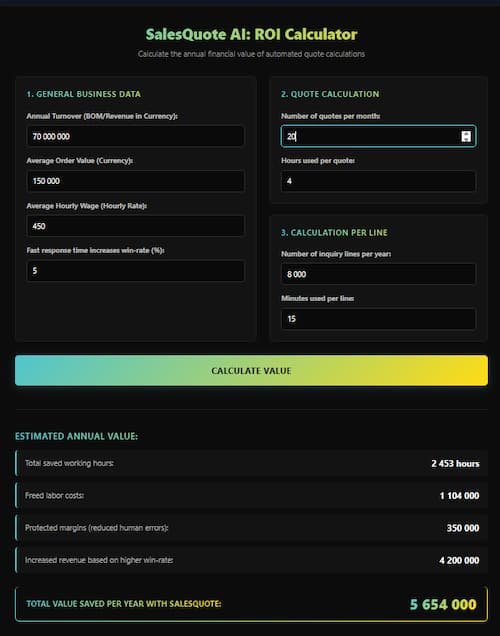Click 'Protected margins (reduced human errors):' label
The image size is (500, 636).
pyautogui.click(x=97, y=528)
